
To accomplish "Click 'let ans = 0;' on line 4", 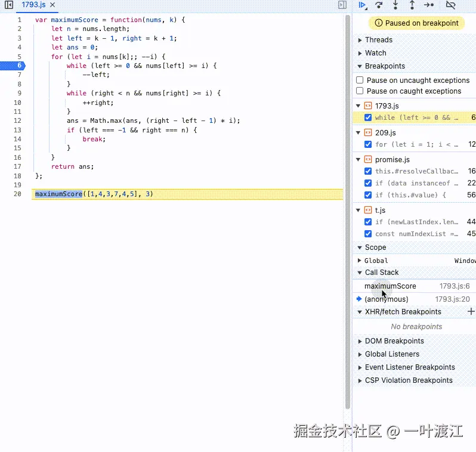I will coord(75,47).
